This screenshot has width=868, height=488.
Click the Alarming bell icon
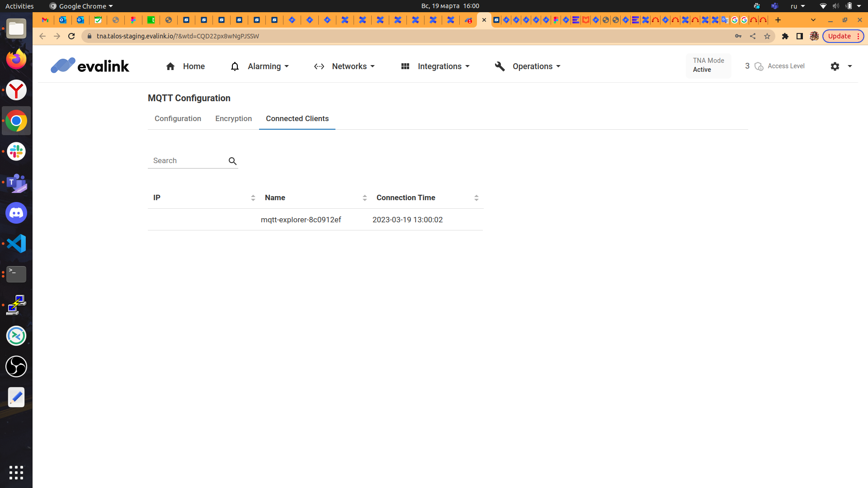coord(235,66)
